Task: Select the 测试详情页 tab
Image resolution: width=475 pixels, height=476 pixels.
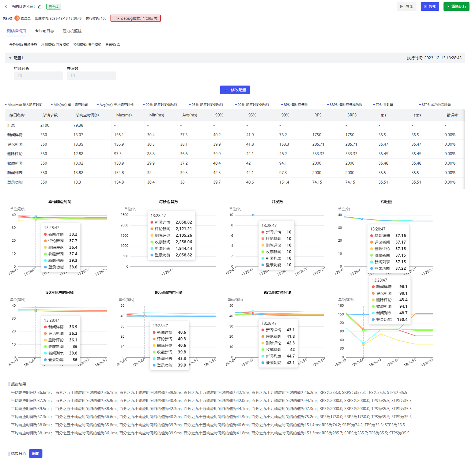Action: (x=17, y=31)
